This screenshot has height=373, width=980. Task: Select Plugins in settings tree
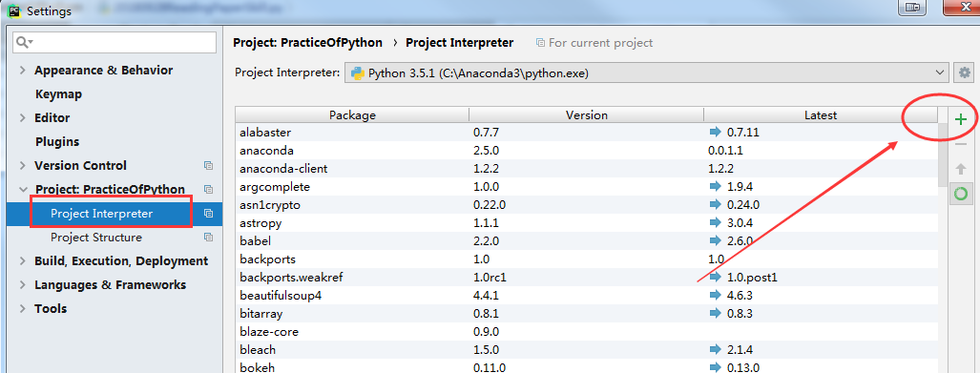click(57, 142)
